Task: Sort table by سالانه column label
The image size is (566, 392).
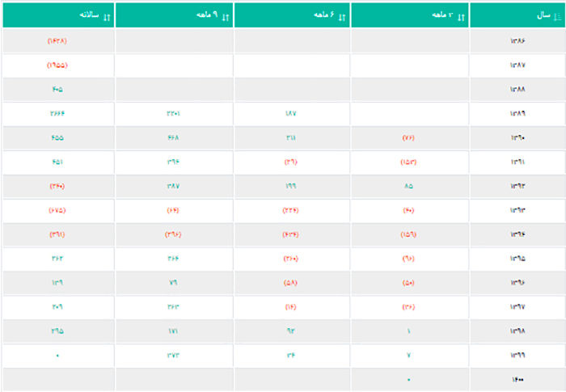Action: tap(89, 15)
